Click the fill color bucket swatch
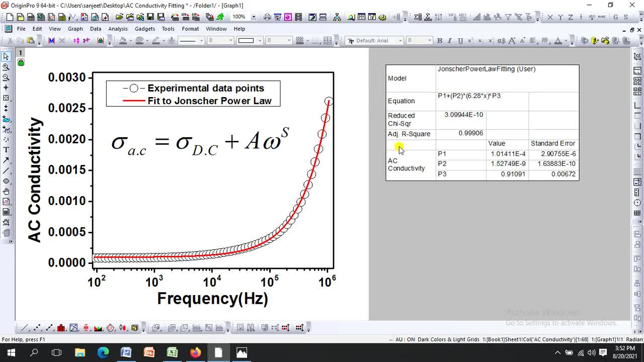This screenshot has width=644, height=362. [122, 41]
